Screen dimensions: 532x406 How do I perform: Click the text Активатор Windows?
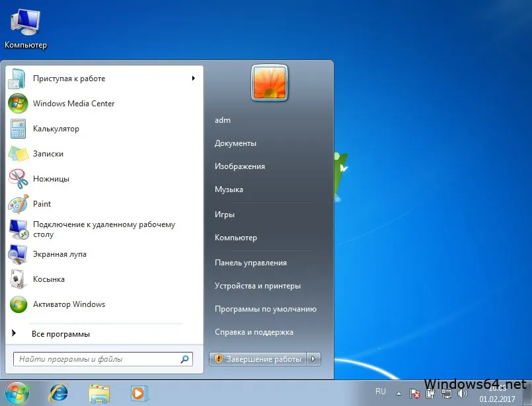click(69, 304)
